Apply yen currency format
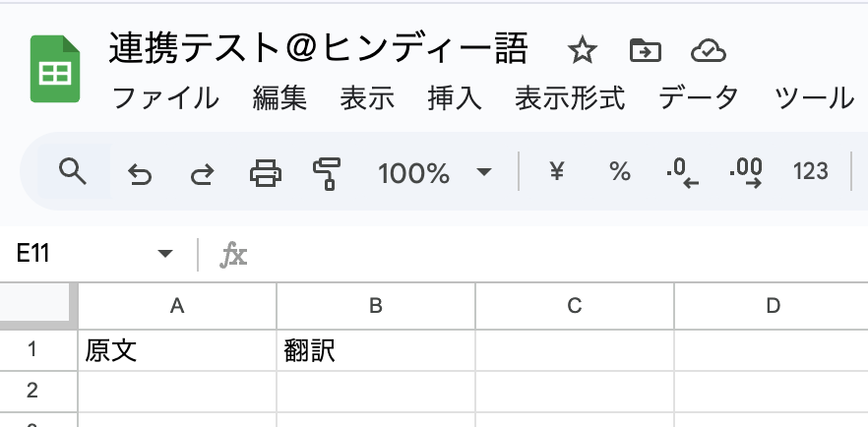This screenshot has width=868, height=427. 557,172
